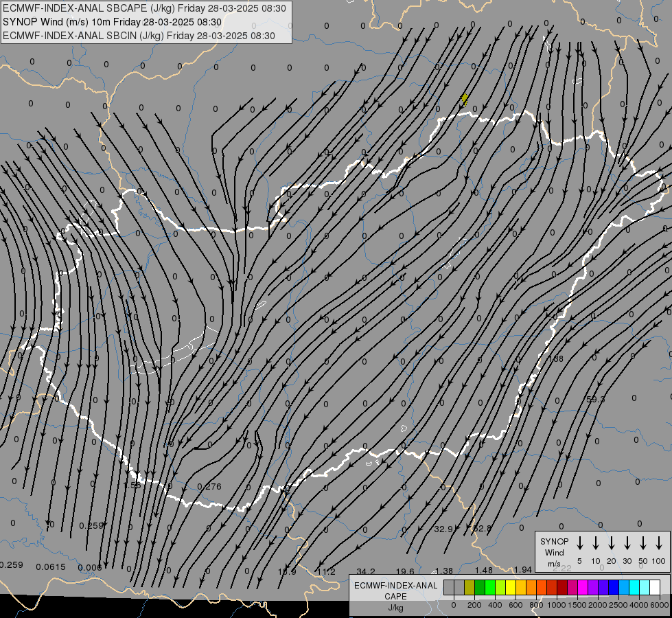672x618 pixels.
Task: Select the lime CAPE legend swatch
Action: (x=500, y=587)
